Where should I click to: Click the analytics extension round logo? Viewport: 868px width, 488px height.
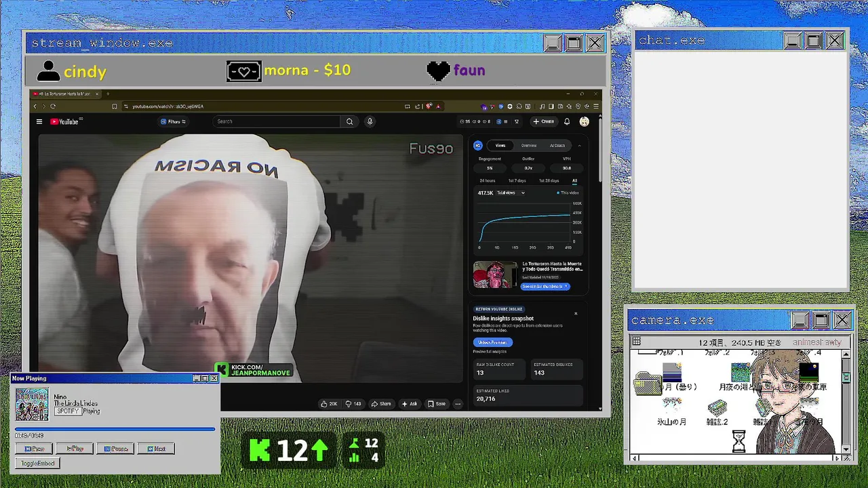pyautogui.click(x=478, y=145)
